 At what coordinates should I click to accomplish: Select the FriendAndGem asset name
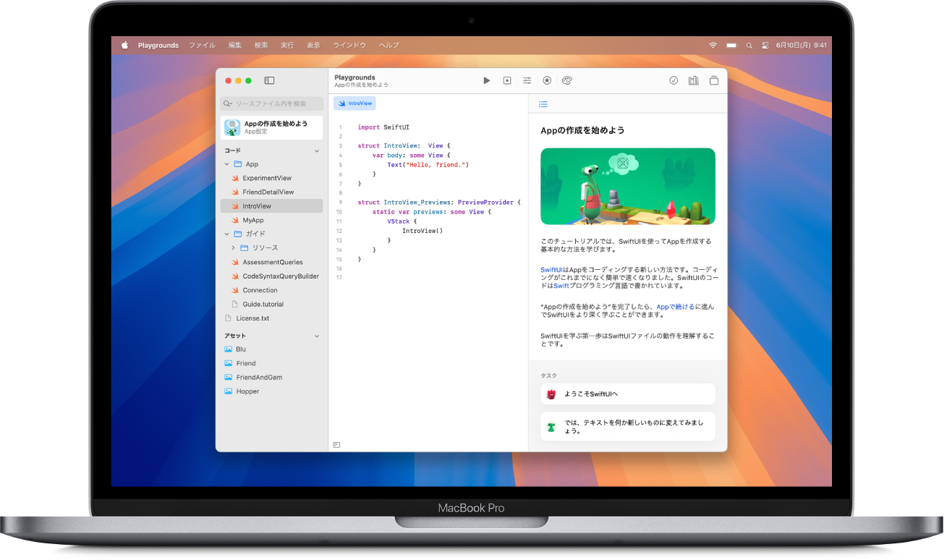point(259,378)
